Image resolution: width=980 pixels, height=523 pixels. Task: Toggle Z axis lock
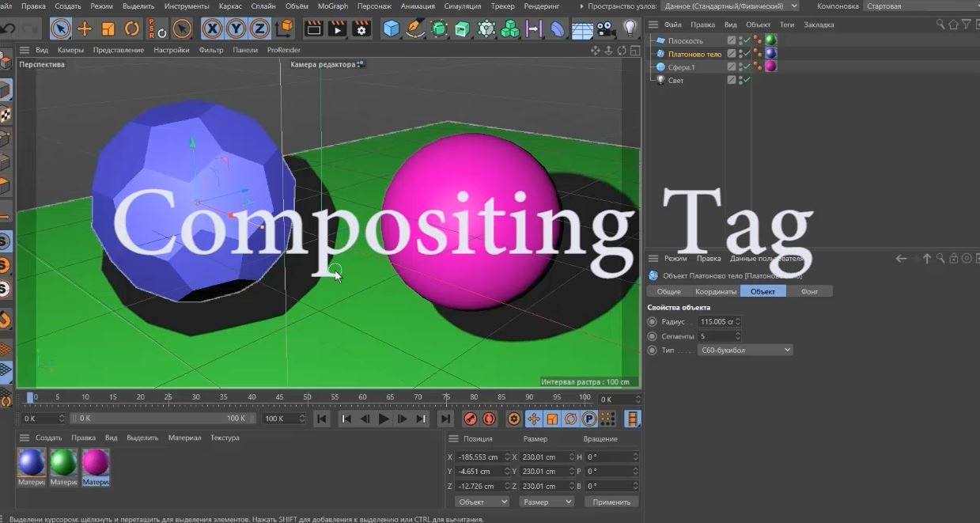(259, 29)
